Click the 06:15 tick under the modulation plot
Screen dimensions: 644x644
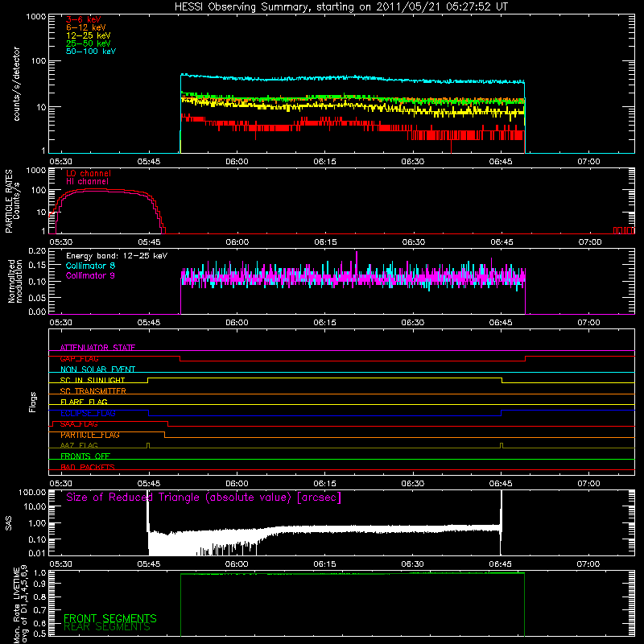coord(325,323)
